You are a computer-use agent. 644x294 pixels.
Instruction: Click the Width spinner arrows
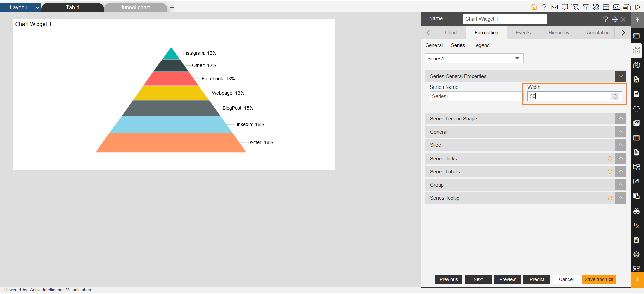pyautogui.click(x=615, y=96)
